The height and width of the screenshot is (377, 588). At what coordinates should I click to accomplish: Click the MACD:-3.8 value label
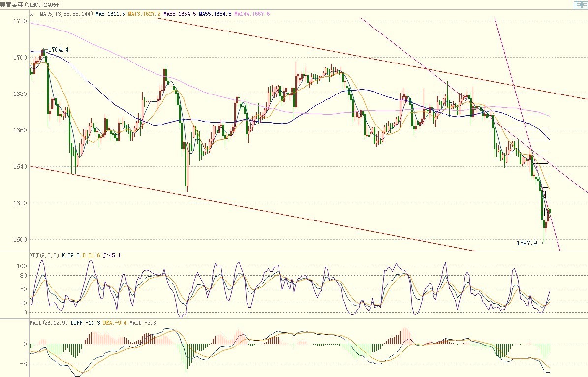[x=143, y=323]
